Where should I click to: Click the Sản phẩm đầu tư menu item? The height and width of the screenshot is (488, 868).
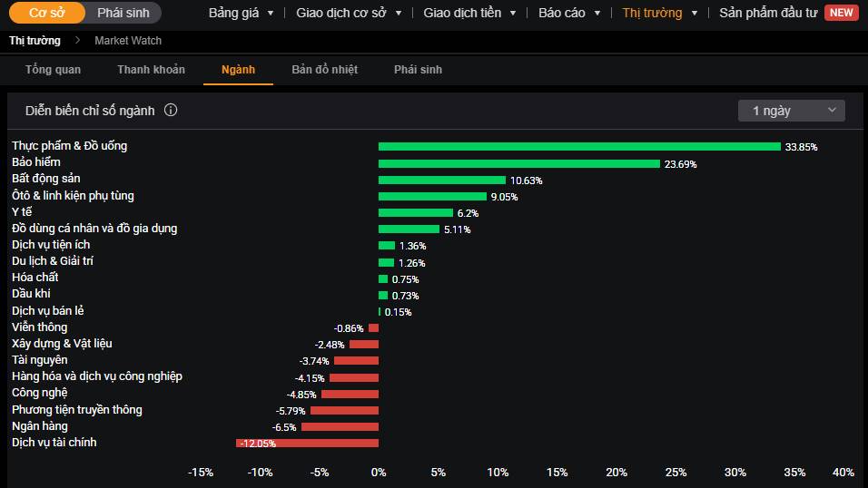[x=768, y=13]
